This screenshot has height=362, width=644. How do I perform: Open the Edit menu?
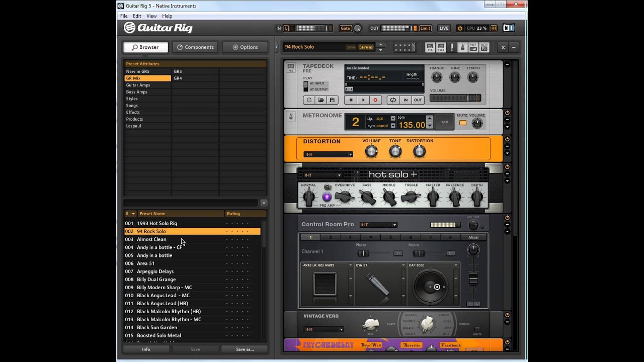point(137,16)
